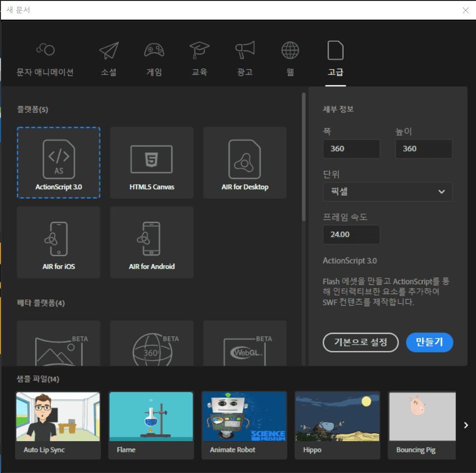476x473 pixels.
Task: Choose the HTML5 Canvas platform icon
Action: [152, 163]
